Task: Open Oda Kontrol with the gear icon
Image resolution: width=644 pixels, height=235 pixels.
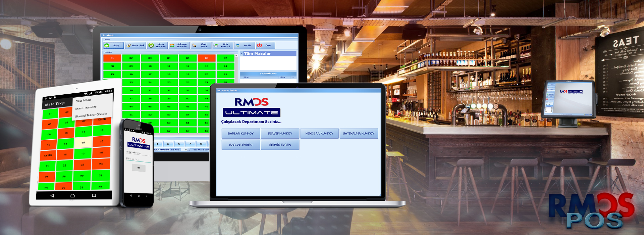Action: click(223, 45)
